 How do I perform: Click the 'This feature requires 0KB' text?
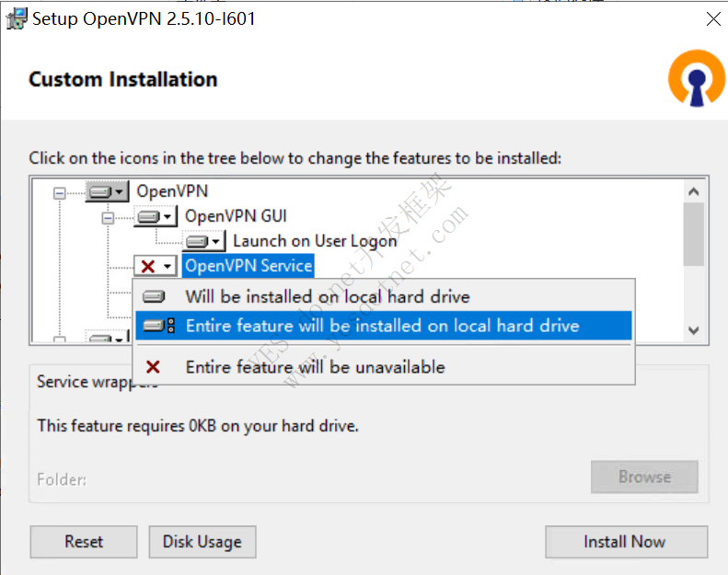[x=198, y=426]
